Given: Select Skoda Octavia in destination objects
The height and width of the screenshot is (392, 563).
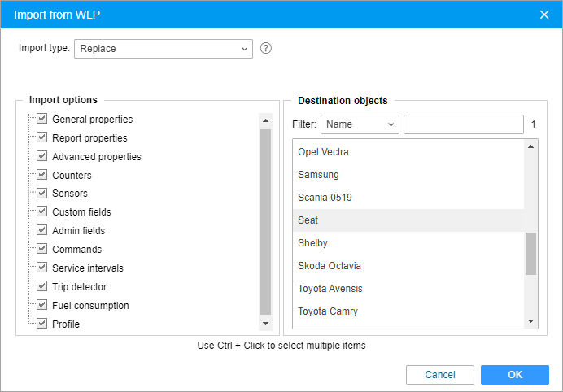Looking at the screenshot, I should pos(408,266).
